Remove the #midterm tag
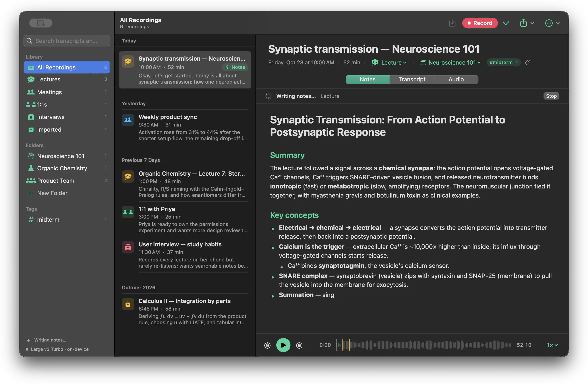This screenshot has width=588, height=384. 516,62
